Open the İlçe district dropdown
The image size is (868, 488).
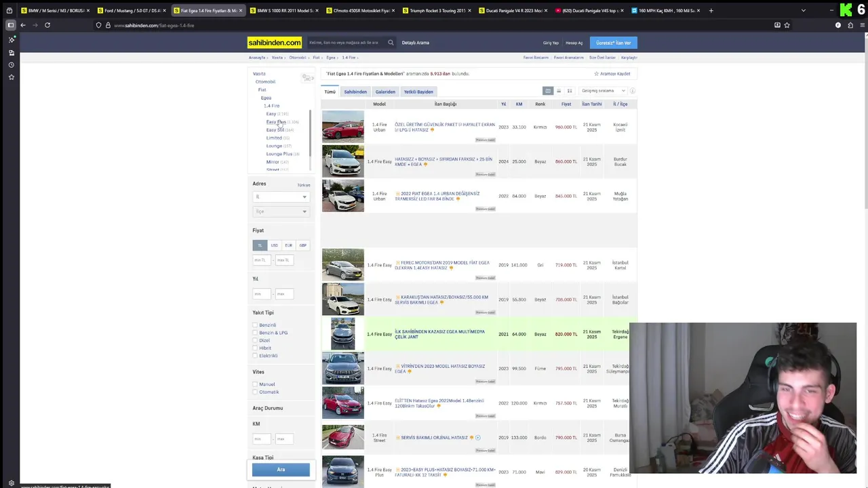(x=281, y=211)
